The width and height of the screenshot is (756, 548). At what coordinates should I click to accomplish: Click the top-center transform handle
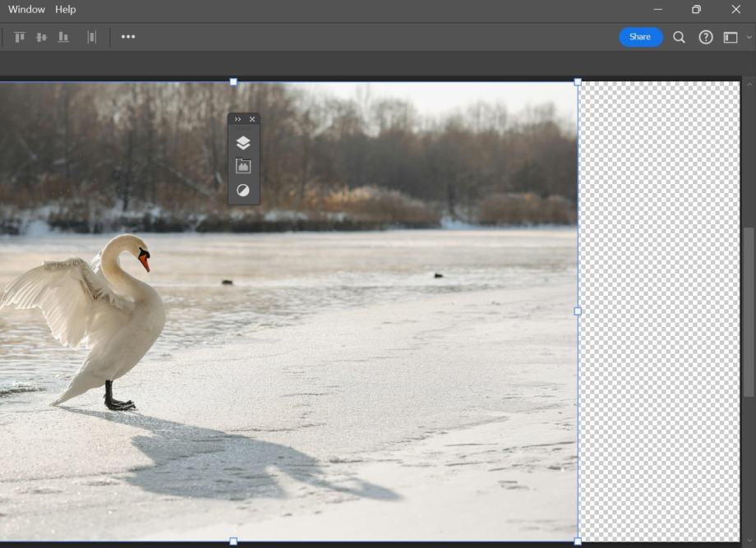[233, 82]
